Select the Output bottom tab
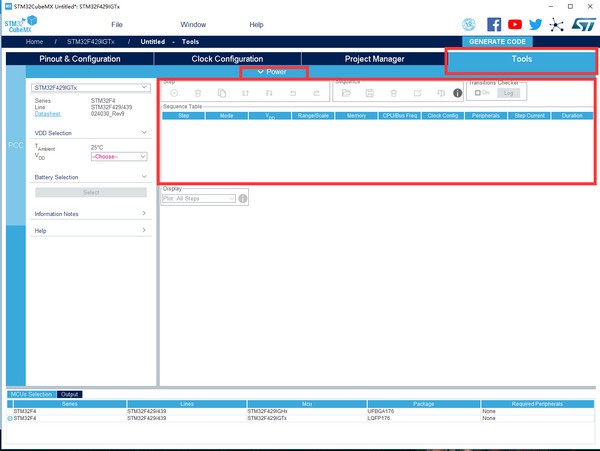Viewport: 600px width, 451px height. click(x=69, y=394)
